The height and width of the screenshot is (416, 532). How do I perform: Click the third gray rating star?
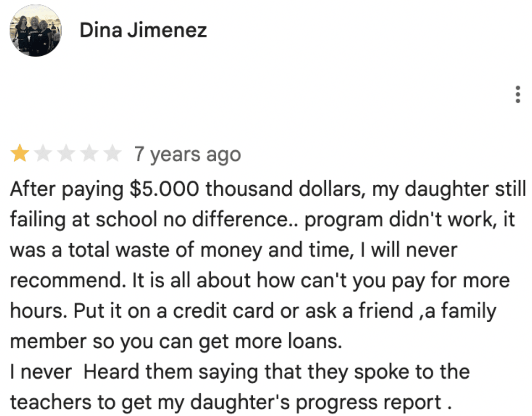point(66,155)
